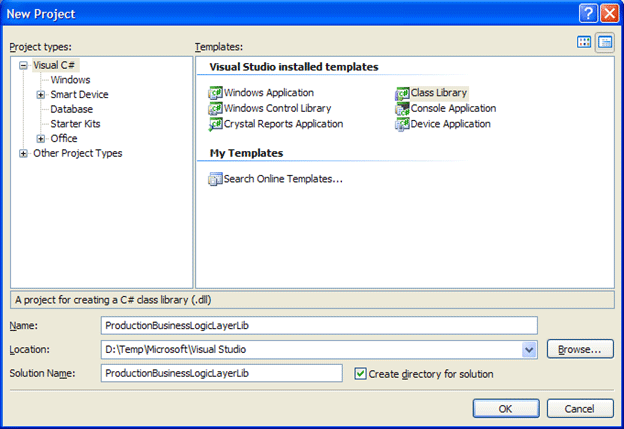The width and height of the screenshot is (624, 429).
Task: Select Starter Kits project type
Action: (75, 124)
